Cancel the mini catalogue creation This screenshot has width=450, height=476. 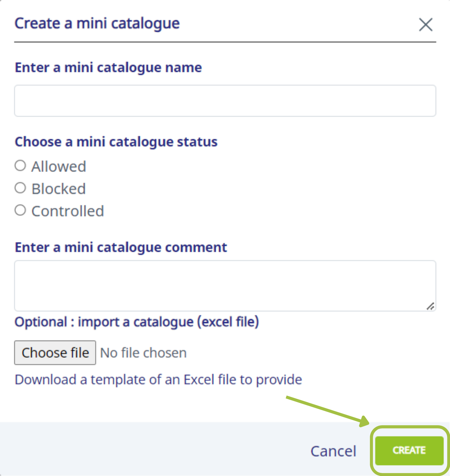tap(333, 451)
